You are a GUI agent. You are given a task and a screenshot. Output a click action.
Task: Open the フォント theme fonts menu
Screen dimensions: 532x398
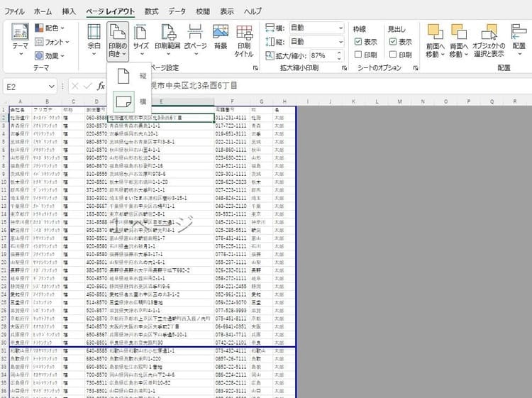(x=52, y=42)
